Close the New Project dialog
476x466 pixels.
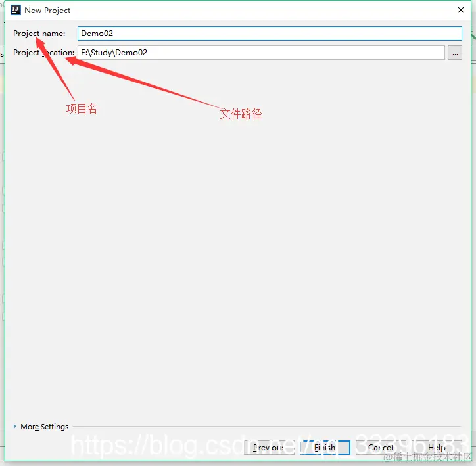tap(460, 10)
